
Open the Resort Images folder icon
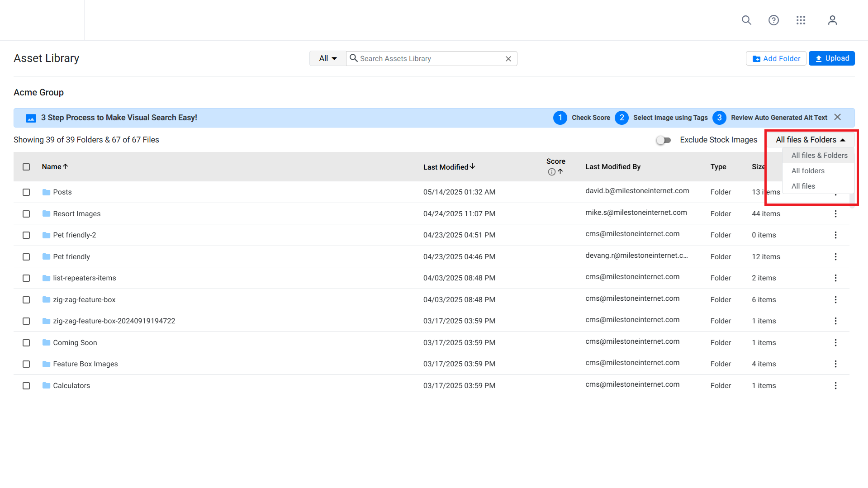click(x=46, y=213)
